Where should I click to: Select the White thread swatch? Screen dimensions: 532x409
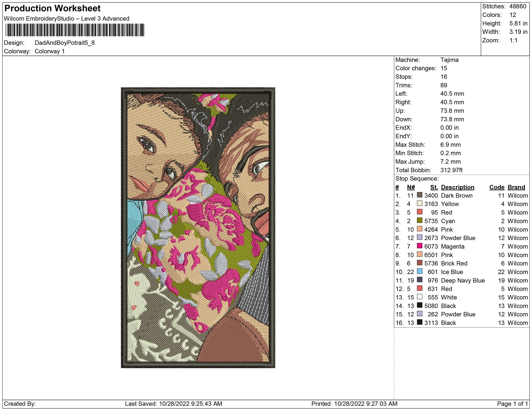(420, 297)
